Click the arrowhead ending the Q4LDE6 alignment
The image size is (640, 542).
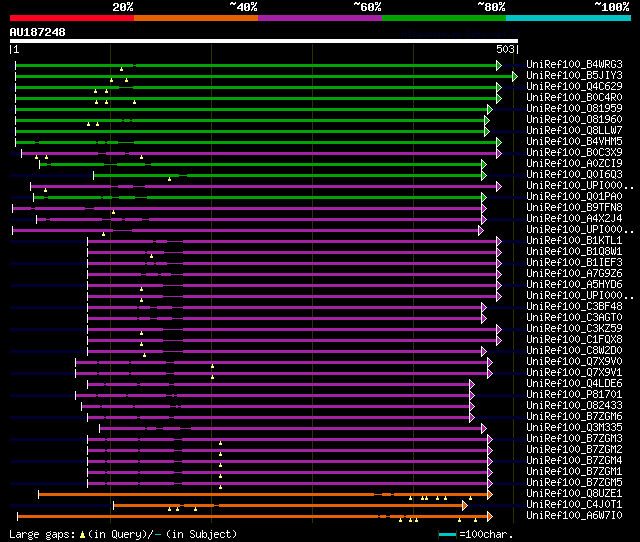472,384
